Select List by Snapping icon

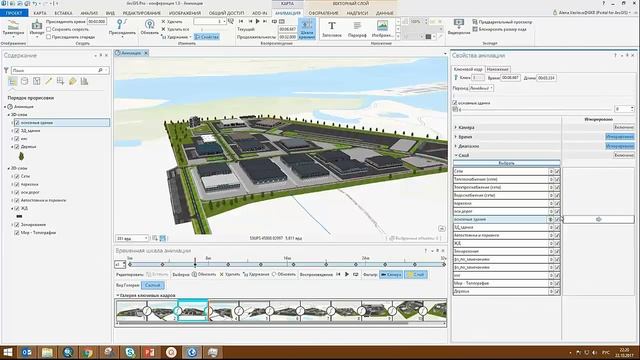coord(60,81)
